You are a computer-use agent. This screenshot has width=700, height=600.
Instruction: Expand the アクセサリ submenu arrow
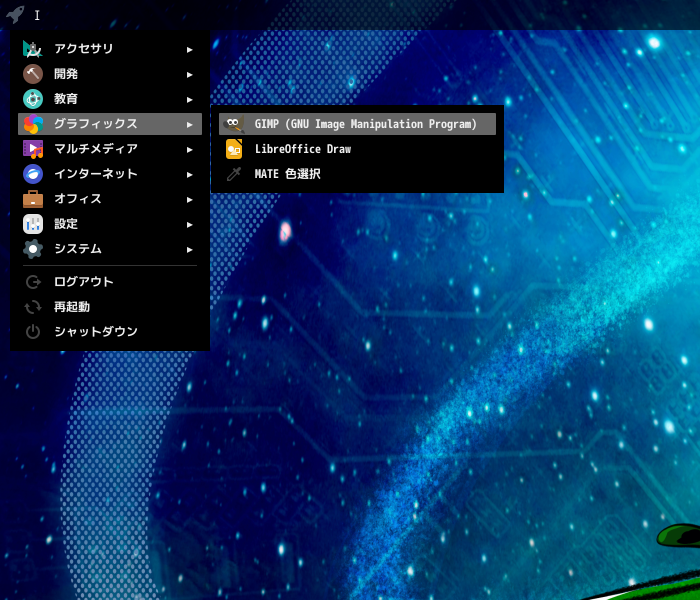click(x=190, y=50)
